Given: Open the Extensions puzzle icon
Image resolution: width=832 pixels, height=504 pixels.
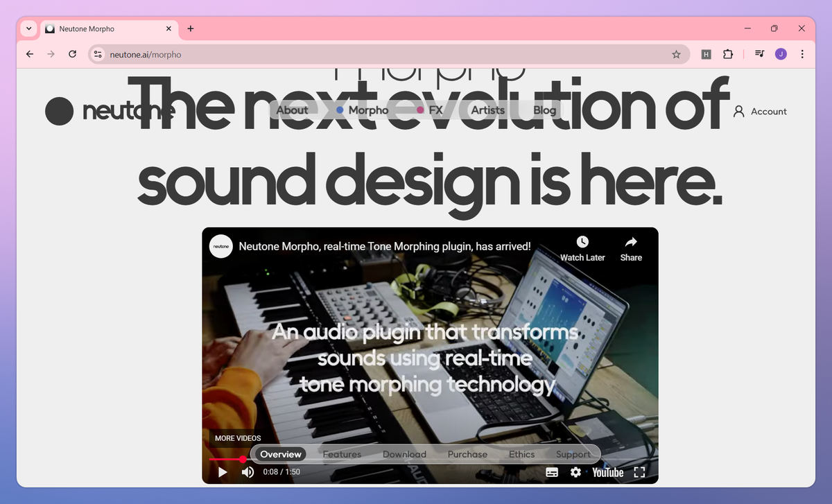Looking at the screenshot, I should tap(727, 54).
